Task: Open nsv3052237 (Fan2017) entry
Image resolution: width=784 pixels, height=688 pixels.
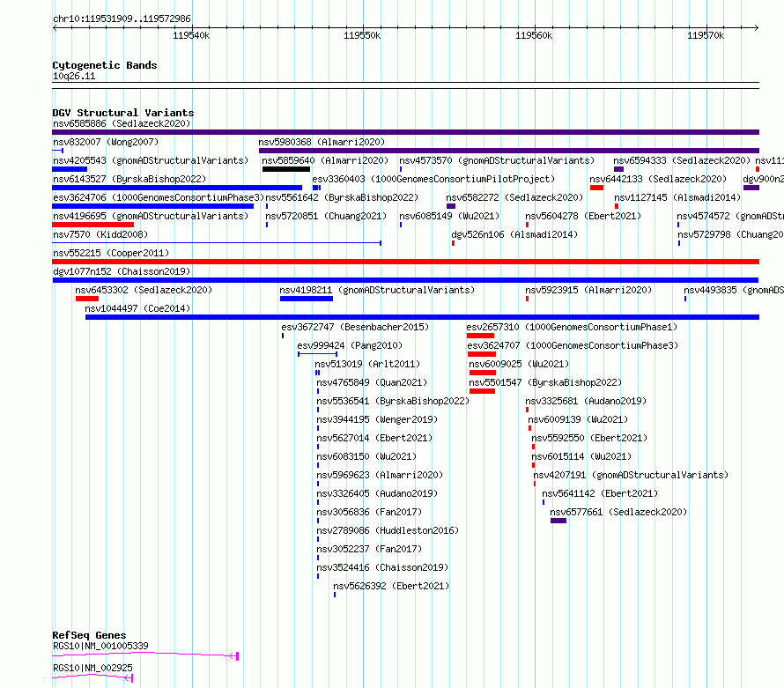Action: click(x=369, y=549)
